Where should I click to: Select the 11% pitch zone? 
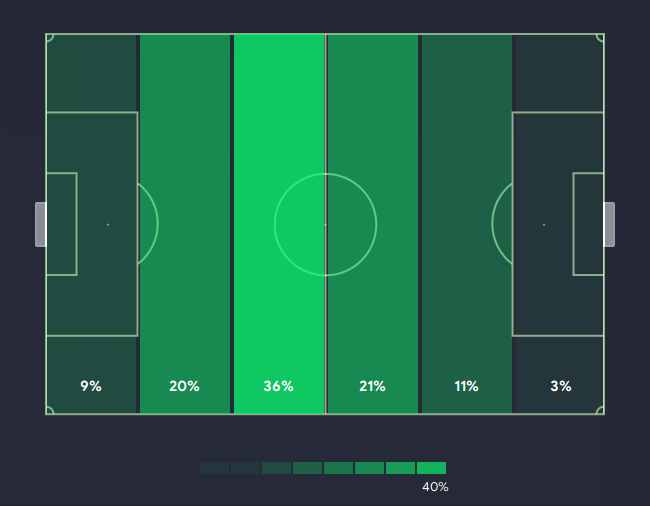(467, 224)
